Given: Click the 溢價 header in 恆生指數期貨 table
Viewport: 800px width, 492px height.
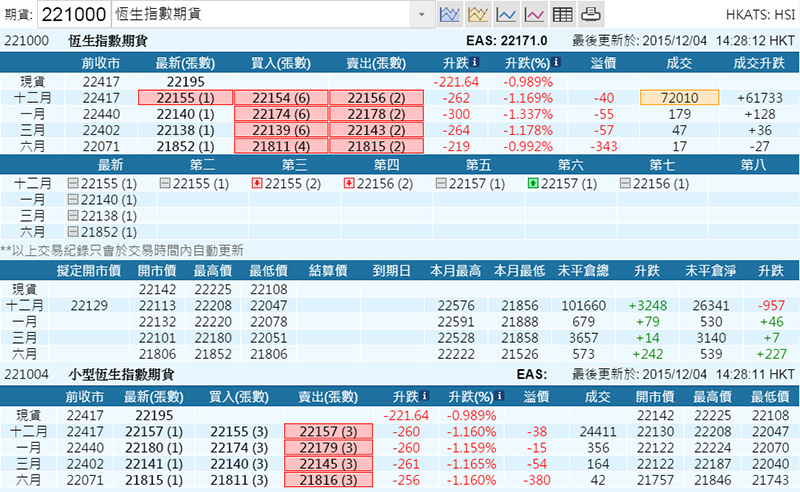Looking at the screenshot, I should (x=603, y=63).
